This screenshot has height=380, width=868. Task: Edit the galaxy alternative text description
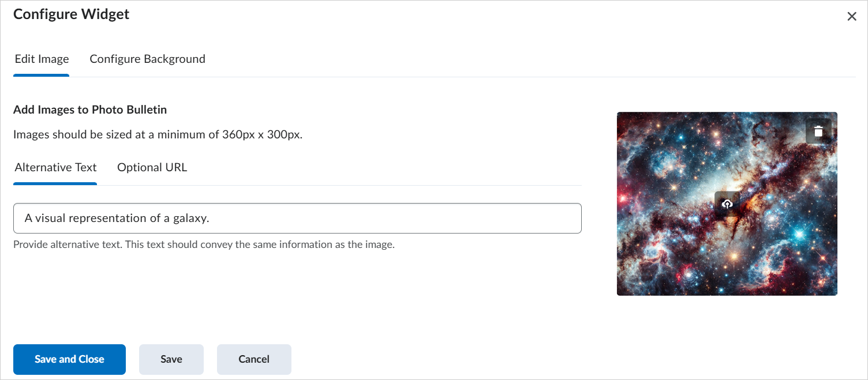(297, 218)
